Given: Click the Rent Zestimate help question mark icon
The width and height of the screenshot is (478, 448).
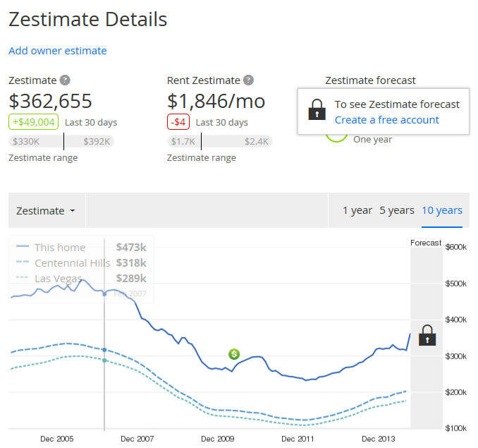Looking at the screenshot, I should coord(248,80).
